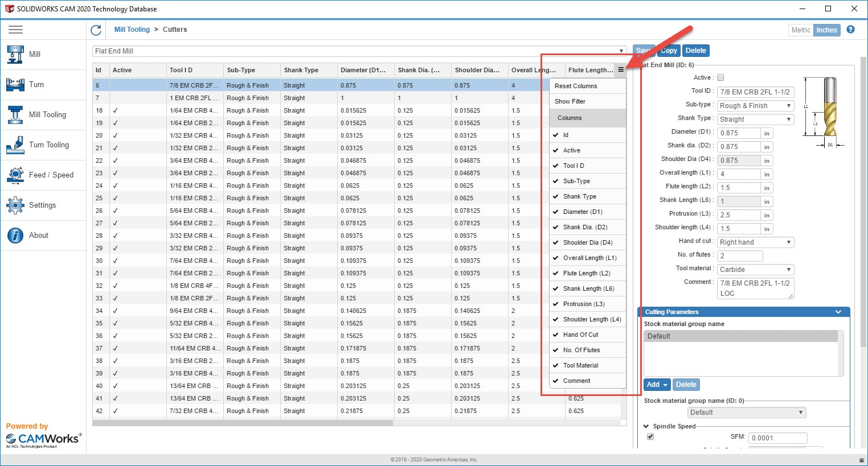Image resolution: width=868 pixels, height=466 pixels.
Task: Click the Flute length (L2) field
Action: pos(739,188)
